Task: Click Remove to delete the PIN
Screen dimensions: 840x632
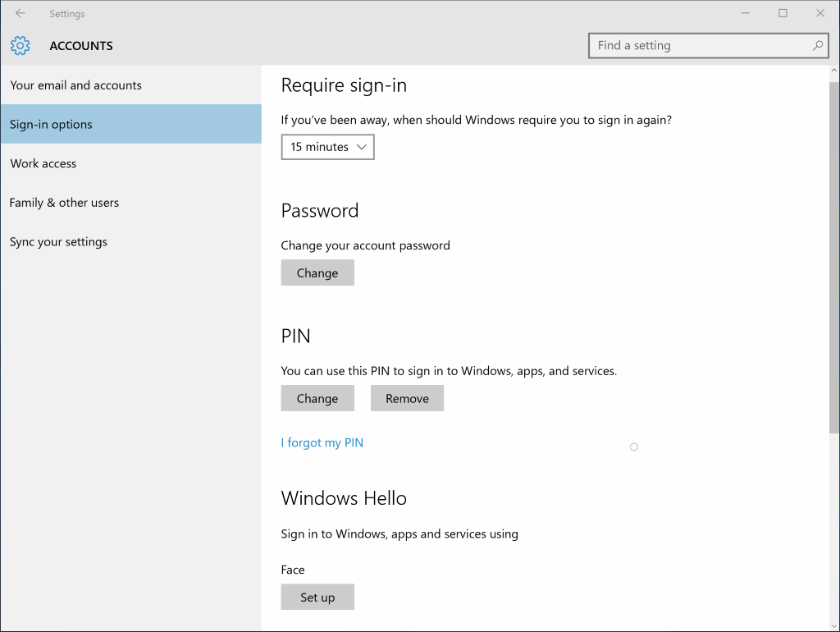Action: click(407, 398)
